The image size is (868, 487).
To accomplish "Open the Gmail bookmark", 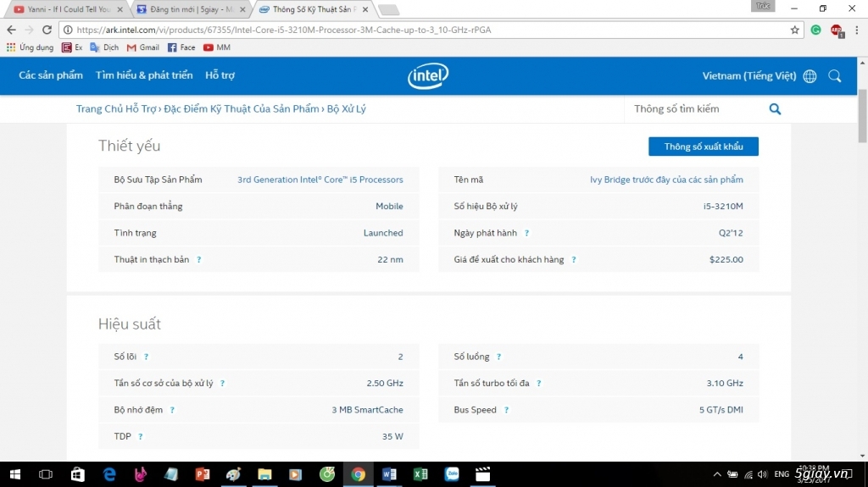I will pyautogui.click(x=142, y=47).
